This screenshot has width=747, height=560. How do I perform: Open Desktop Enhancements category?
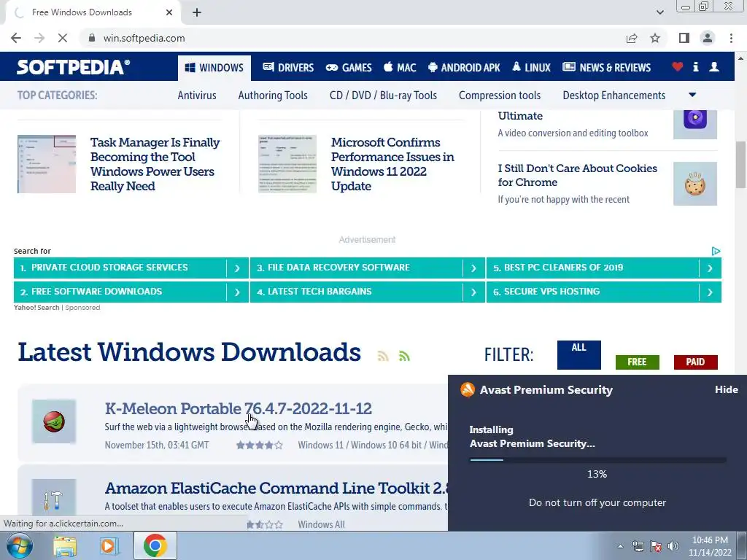[x=614, y=96]
